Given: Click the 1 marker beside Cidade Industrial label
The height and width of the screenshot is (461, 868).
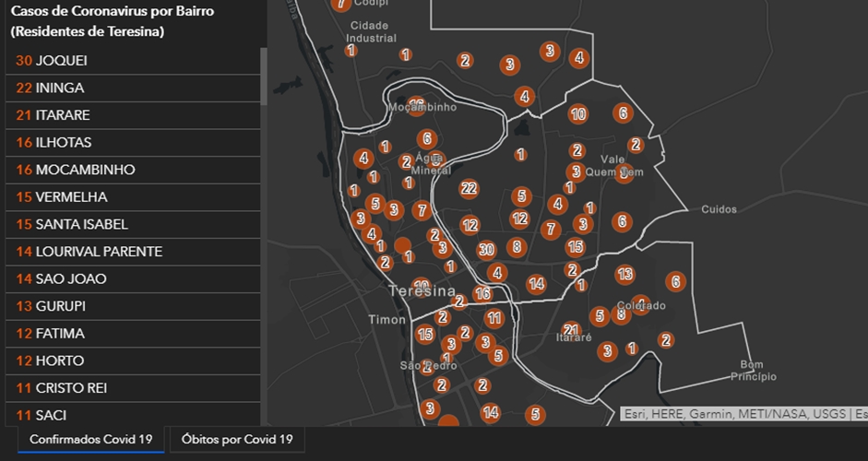Looking at the screenshot, I should (x=351, y=51).
